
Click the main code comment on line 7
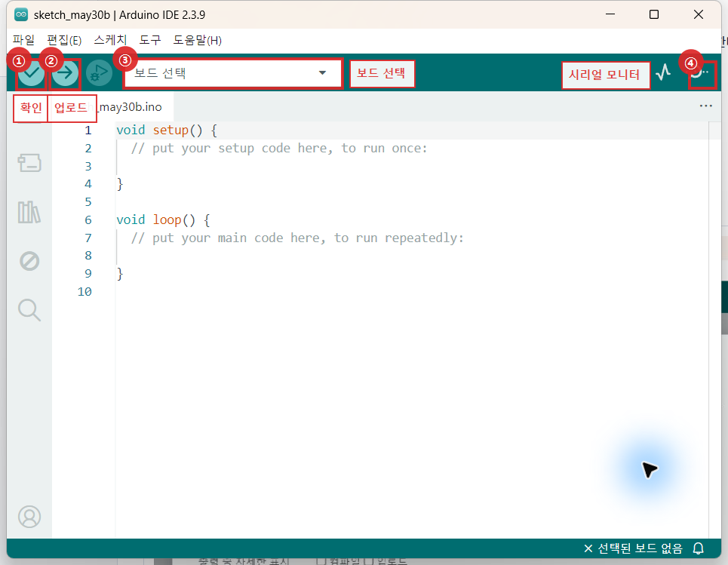pos(297,238)
